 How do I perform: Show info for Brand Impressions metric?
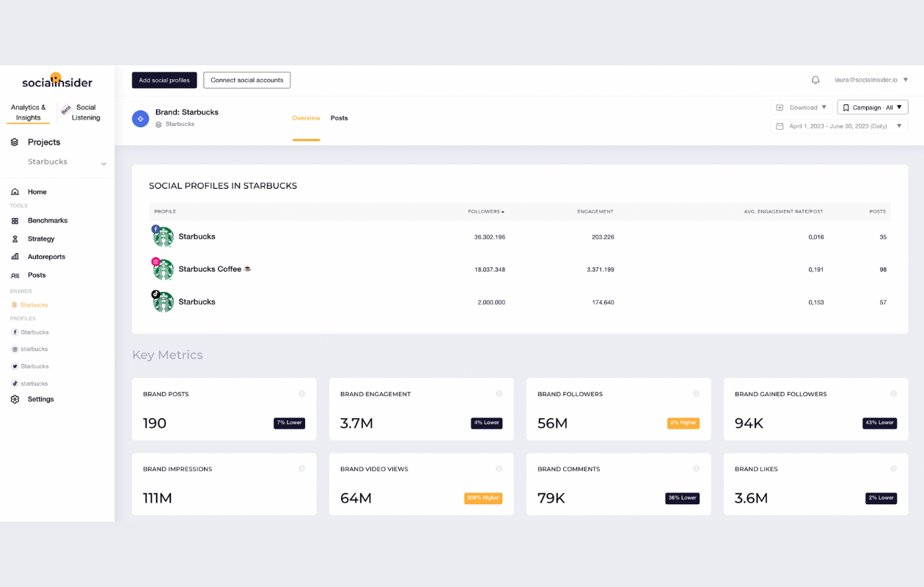(301, 469)
